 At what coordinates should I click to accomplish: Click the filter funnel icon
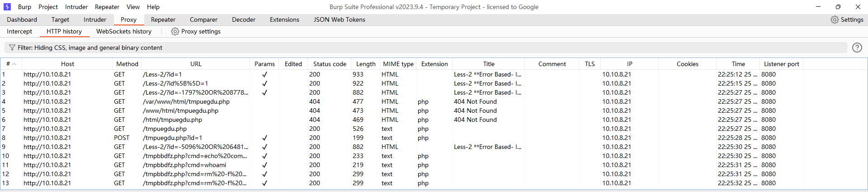pos(12,48)
